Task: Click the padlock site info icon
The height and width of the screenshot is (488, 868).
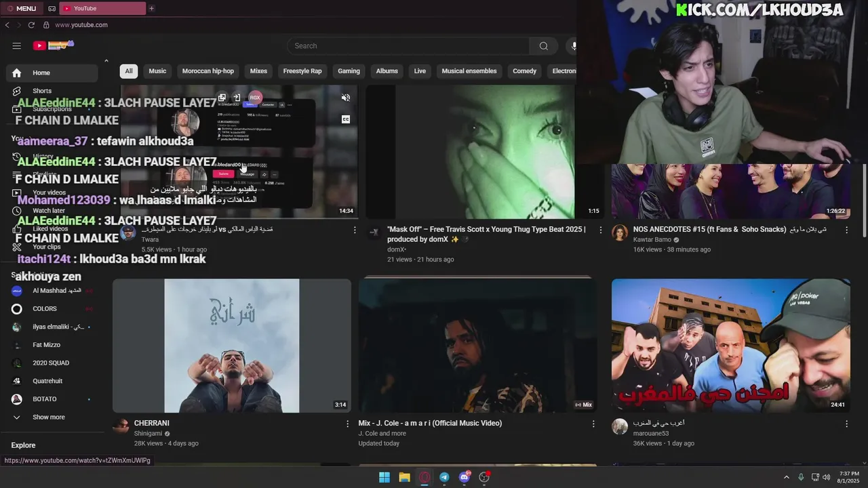Action: (x=46, y=25)
